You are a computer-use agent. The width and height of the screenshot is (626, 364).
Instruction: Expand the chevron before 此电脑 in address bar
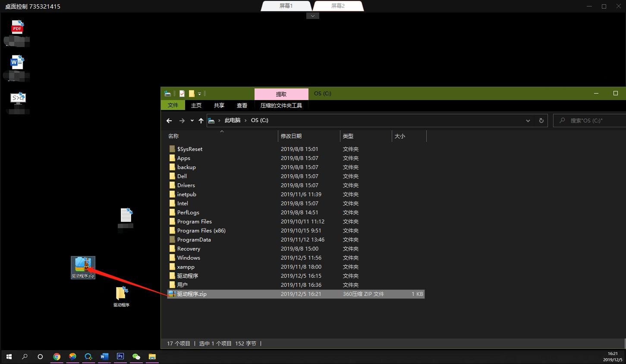pyautogui.click(x=219, y=120)
